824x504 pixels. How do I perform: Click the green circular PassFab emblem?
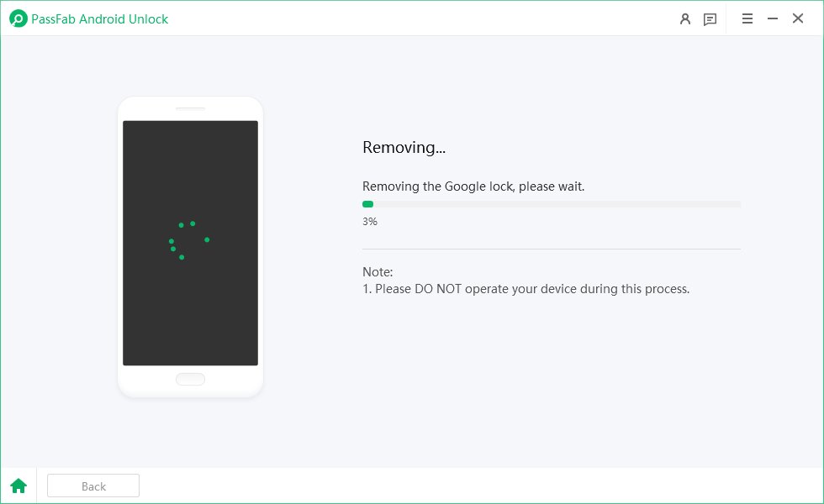[x=17, y=18]
